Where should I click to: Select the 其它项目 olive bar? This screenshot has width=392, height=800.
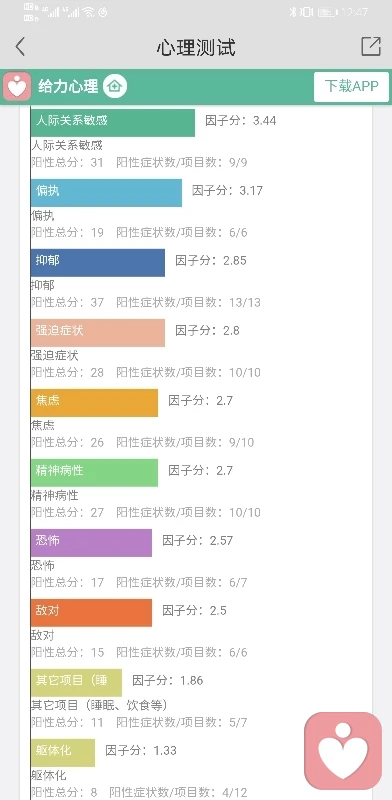pos(77,682)
